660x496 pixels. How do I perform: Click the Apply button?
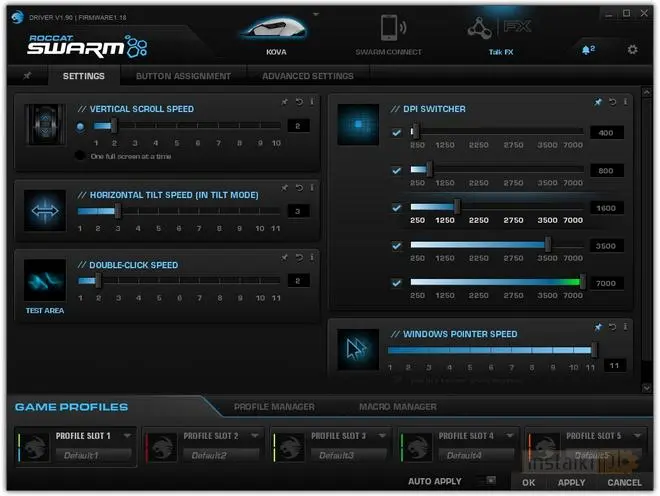coord(571,482)
